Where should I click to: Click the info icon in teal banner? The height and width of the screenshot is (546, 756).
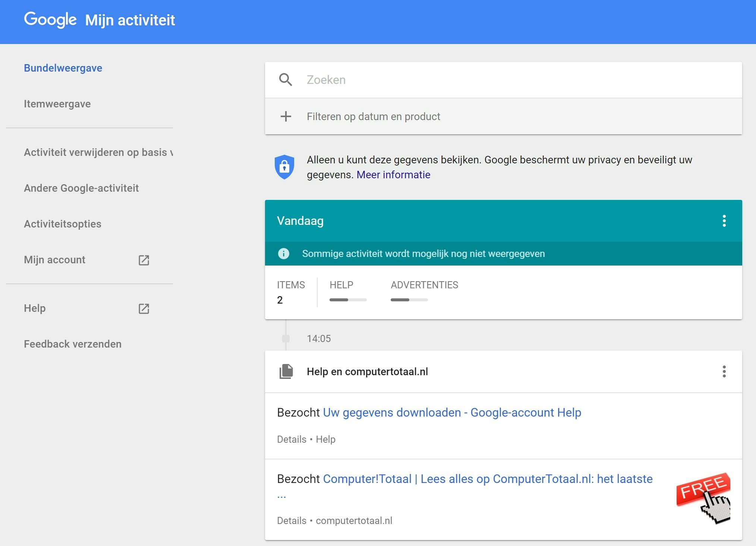[284, 254]
